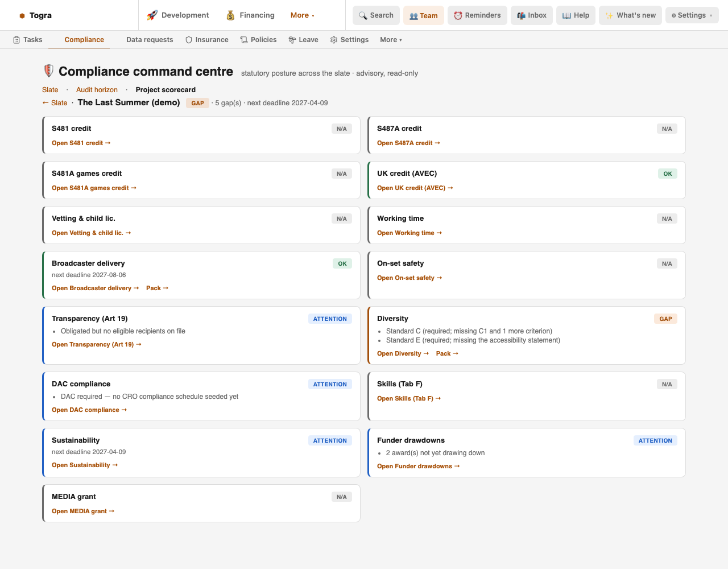
Task: Open Reminders alarm clock button
Action: 477,15
